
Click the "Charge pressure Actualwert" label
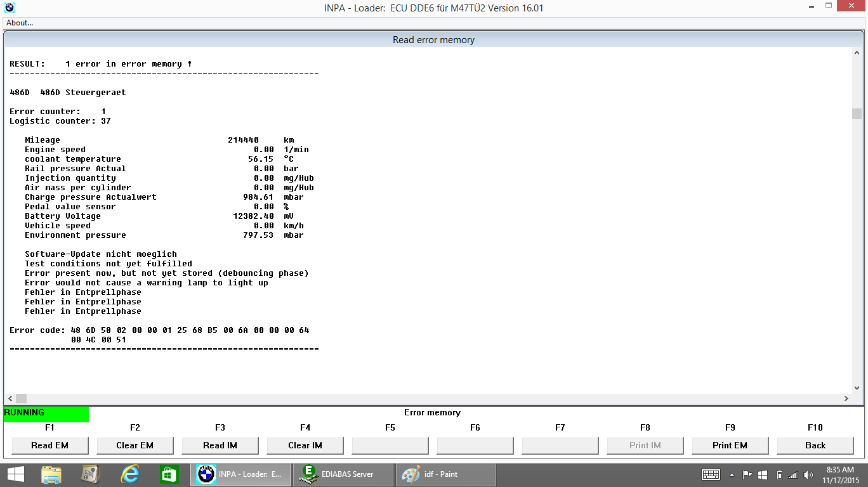coord(91,197)
